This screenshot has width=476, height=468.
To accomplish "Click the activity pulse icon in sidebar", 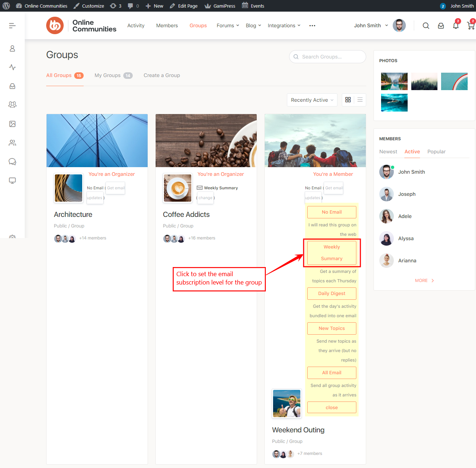I will (x=12, y=67).
